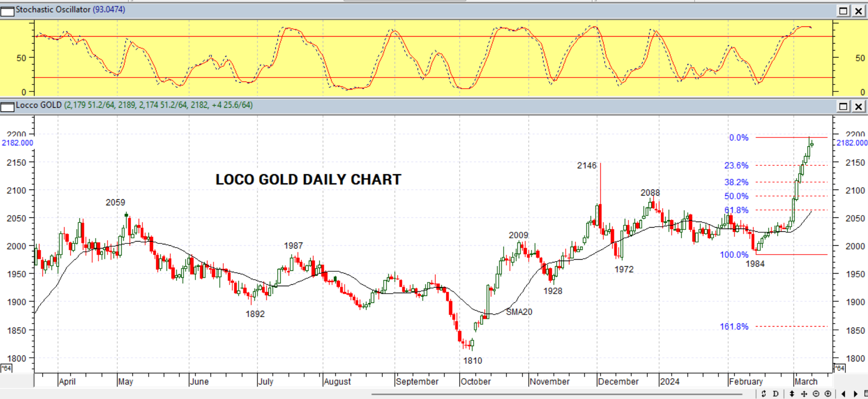Viewport: 868px width, 399px height.
Task: Open Locco GOLD panel menu icon
Action: tap(7, 107)
